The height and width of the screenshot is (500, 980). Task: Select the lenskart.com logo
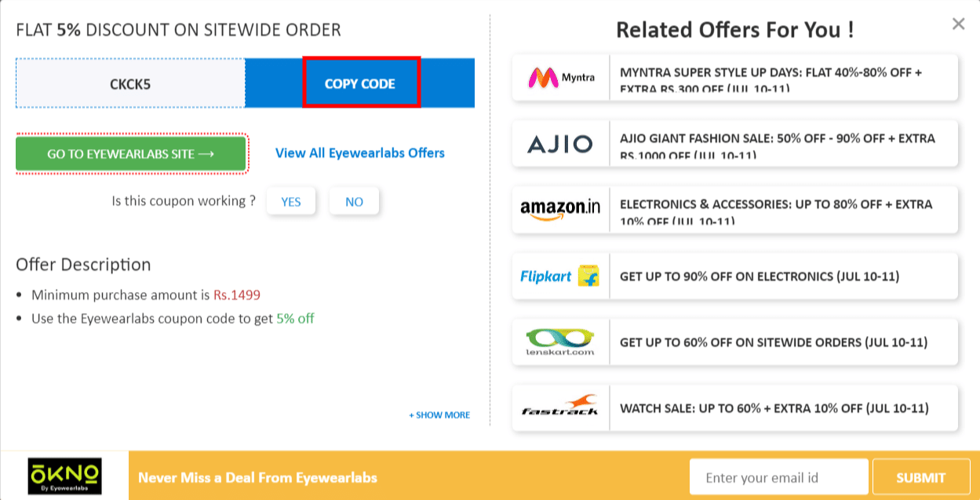tap(560, 341)
